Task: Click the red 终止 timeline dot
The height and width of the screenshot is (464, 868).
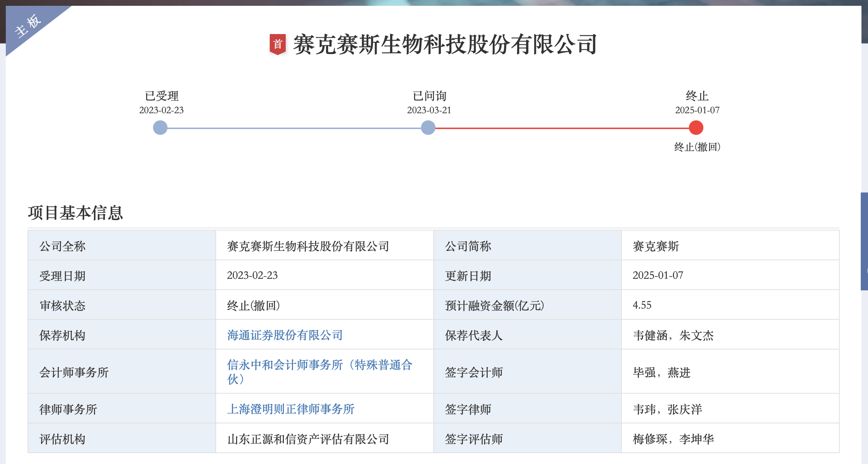Action: [696, 128]
